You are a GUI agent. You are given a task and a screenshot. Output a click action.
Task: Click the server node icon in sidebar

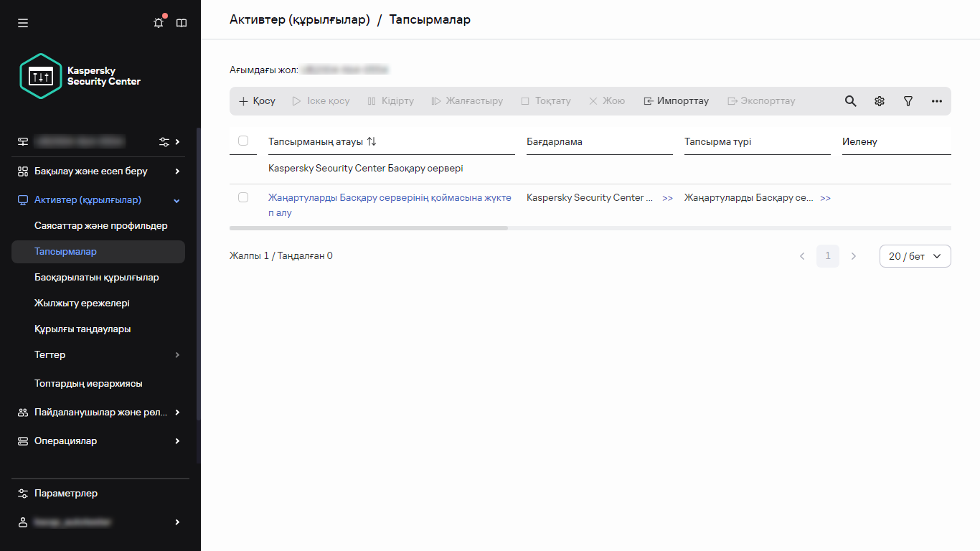tap(23, 141)
